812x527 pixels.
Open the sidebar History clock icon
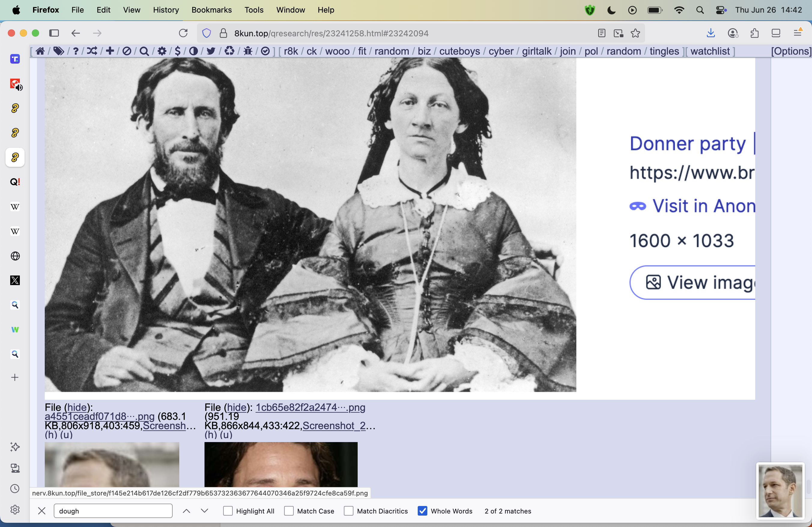[x=15, y=489]
